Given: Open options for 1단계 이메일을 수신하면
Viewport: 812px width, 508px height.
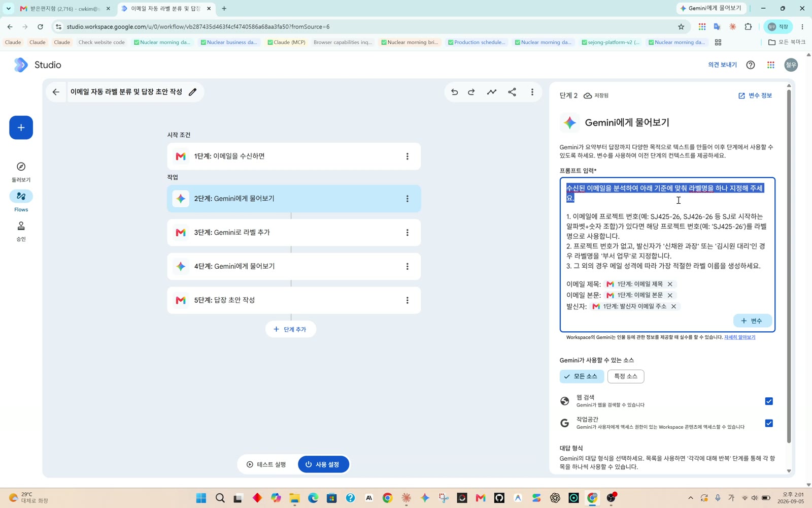Looking at the screenshot, I should coord(407,156).
